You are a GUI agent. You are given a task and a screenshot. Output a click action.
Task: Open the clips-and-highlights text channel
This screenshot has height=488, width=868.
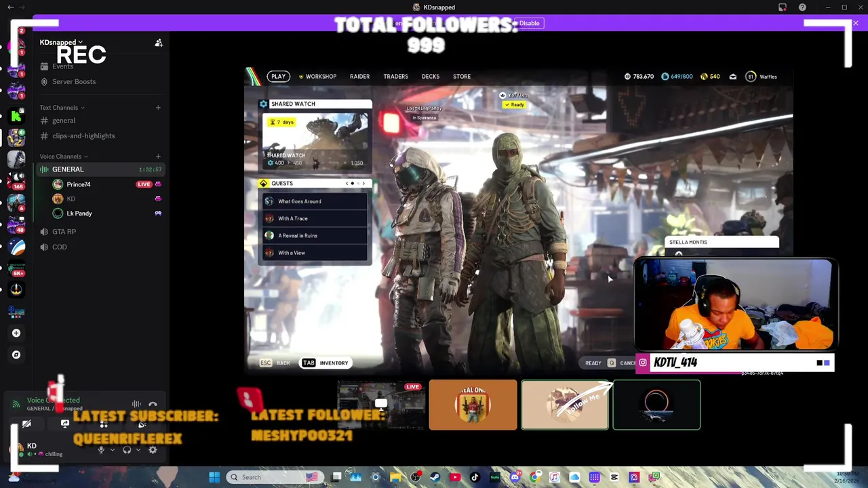click(x=83, y=136)
